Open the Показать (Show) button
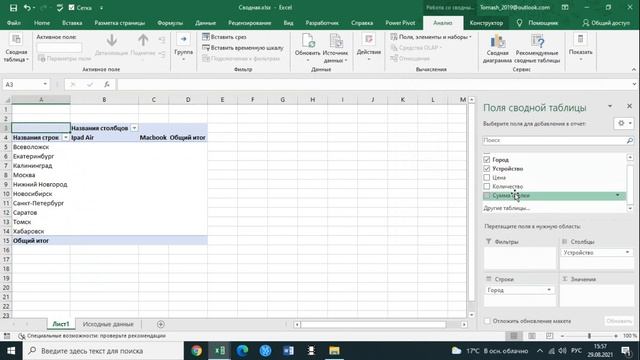The height and width of the screenshot is (360, 640). point(580,47)
